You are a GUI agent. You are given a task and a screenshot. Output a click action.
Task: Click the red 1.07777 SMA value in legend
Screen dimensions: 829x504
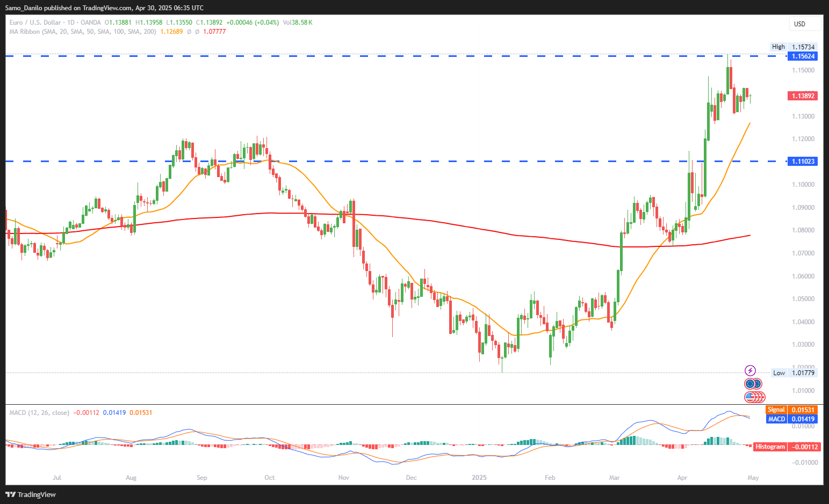[x=214, y=32]
